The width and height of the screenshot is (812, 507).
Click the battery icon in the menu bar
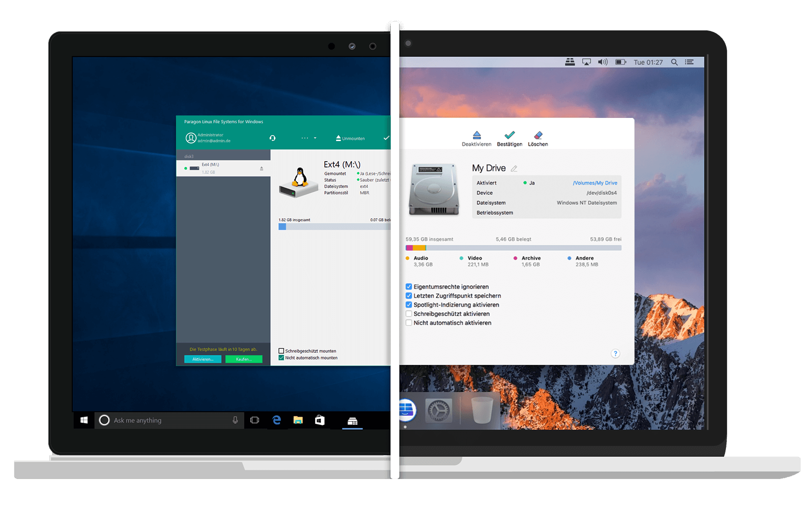coord(621,62)
